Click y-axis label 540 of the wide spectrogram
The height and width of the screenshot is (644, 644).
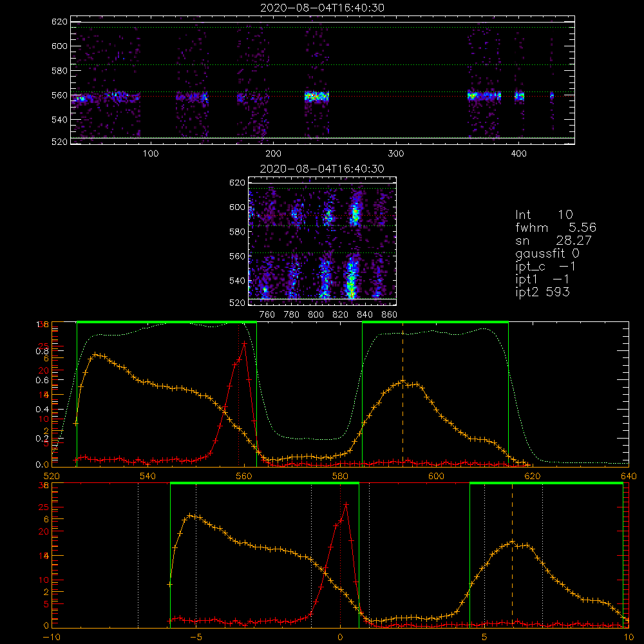pyautogui.click(x=59, y=120)
